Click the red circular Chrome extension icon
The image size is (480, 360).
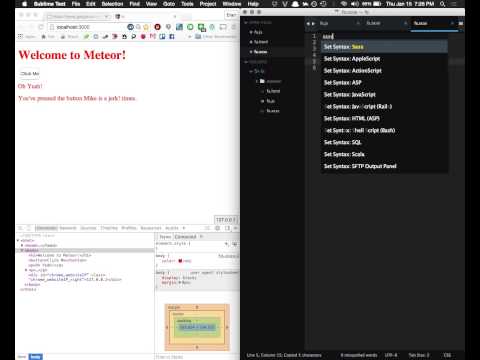tap(157, 27)
